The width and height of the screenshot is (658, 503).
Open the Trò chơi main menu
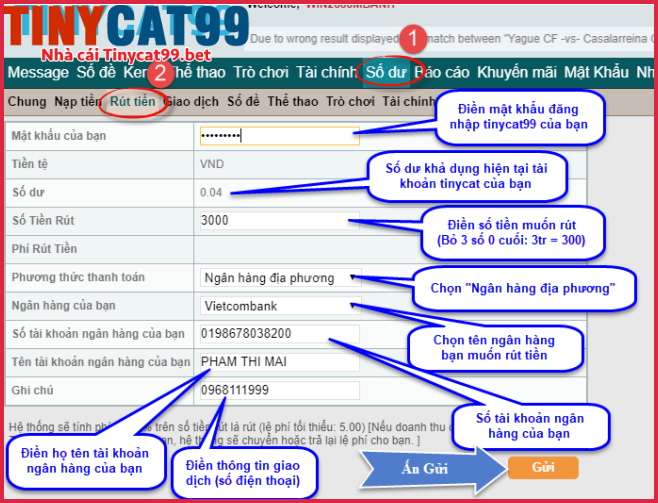260,72
